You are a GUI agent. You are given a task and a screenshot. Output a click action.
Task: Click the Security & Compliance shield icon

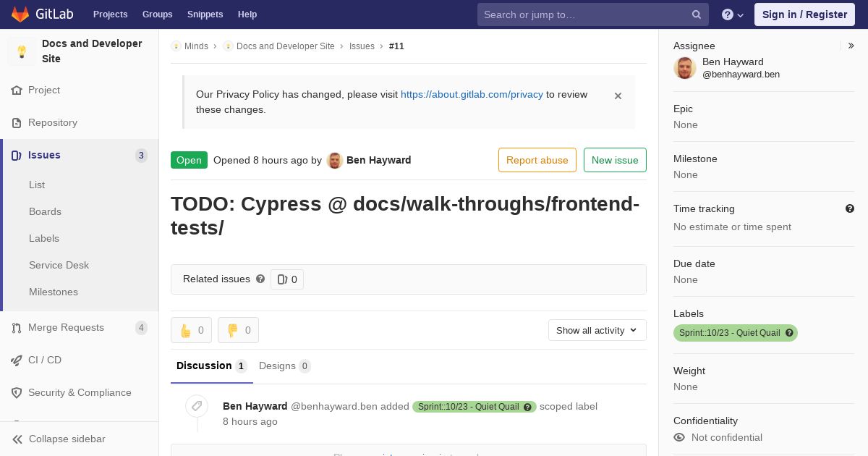point(17,393)
